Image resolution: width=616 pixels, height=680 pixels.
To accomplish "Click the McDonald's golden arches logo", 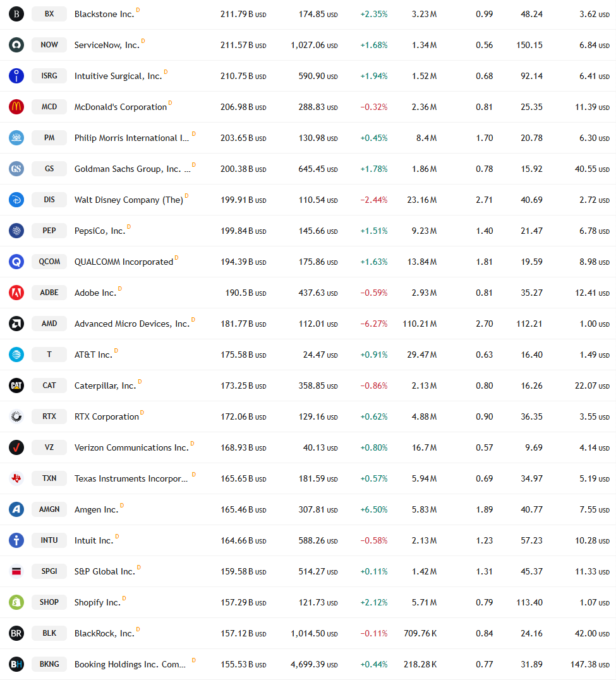I will 16,107.
